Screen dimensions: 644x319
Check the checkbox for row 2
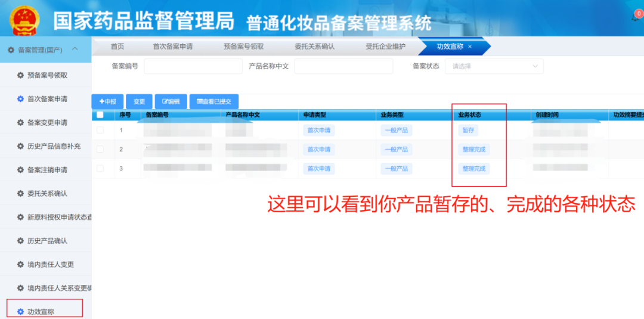coord(100,149)
